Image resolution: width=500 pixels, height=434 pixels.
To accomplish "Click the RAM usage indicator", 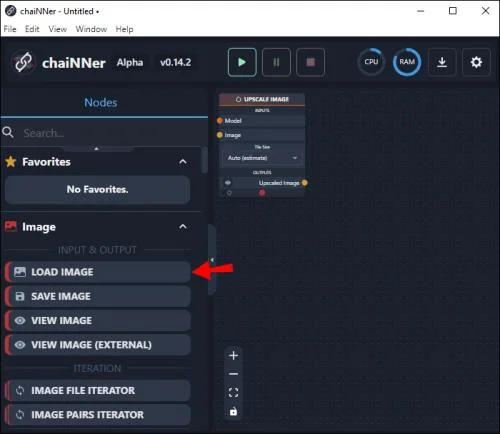I will [407, 62].
